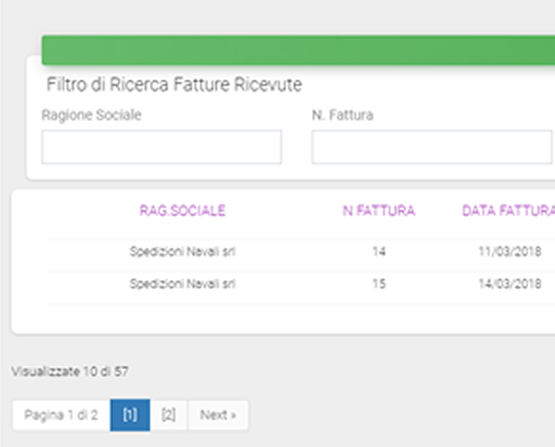Click the Pagina 1 di 2 indicator
This screenshot has width=555, height=447.
pos(61,415)
